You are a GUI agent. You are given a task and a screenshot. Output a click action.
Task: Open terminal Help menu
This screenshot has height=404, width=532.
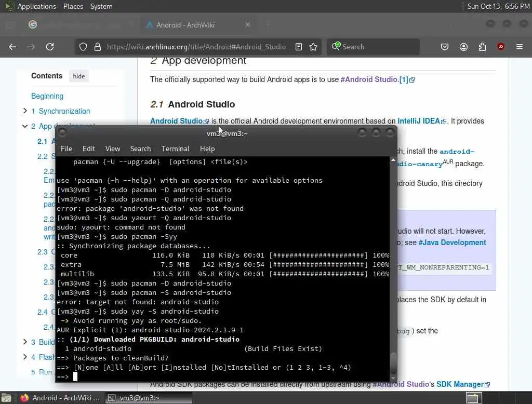coord(207,149)
